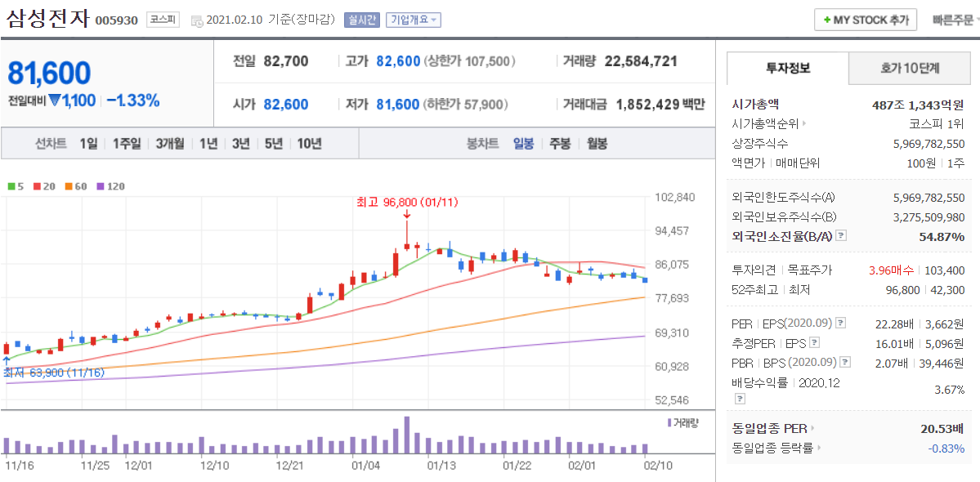
Task: Click the 동일업종 PER link
Action: click(769, 428)
